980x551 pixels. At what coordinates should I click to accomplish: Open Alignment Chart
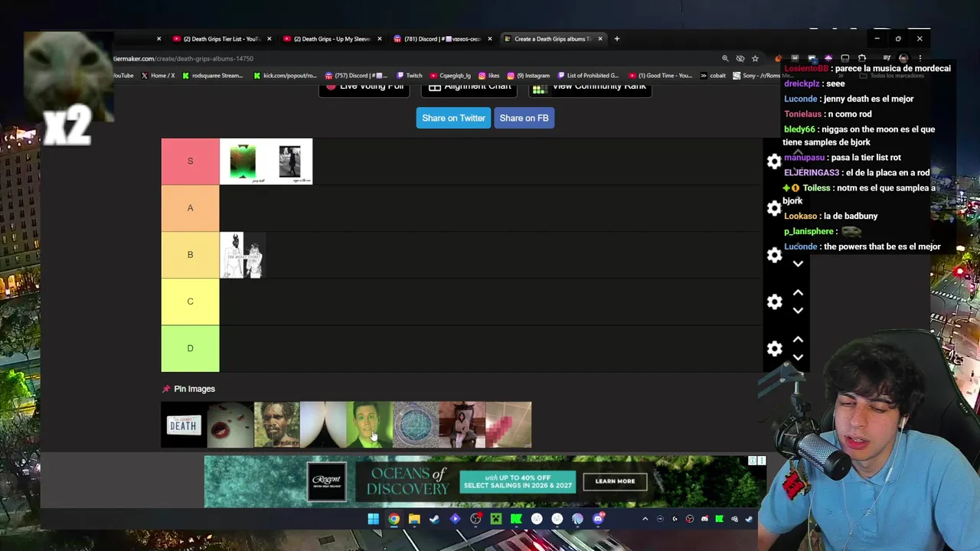[469, 87]
